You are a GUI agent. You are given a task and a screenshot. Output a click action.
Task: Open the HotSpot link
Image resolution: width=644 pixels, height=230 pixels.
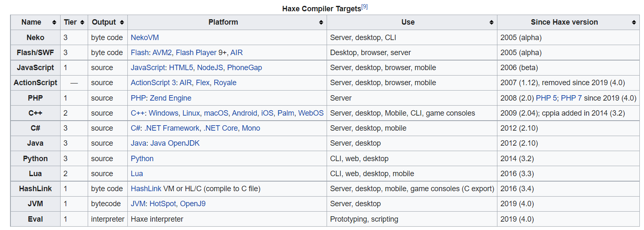[162, 204]
